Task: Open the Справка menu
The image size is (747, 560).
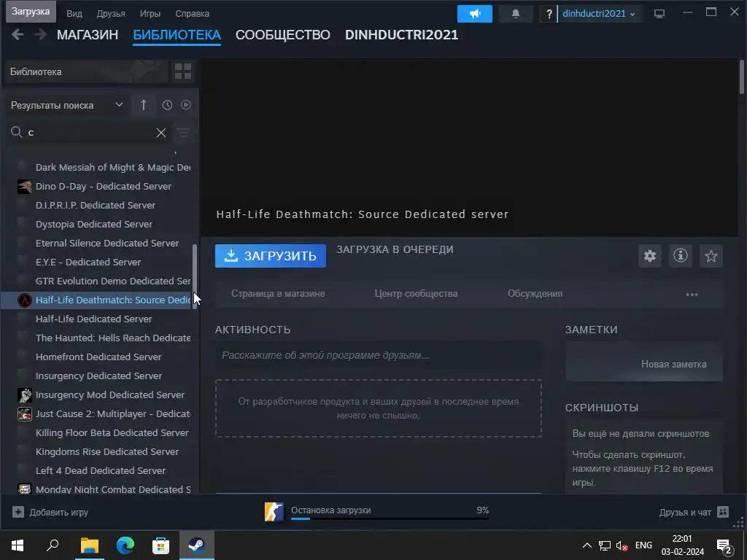Action: (x=192, y=14)
